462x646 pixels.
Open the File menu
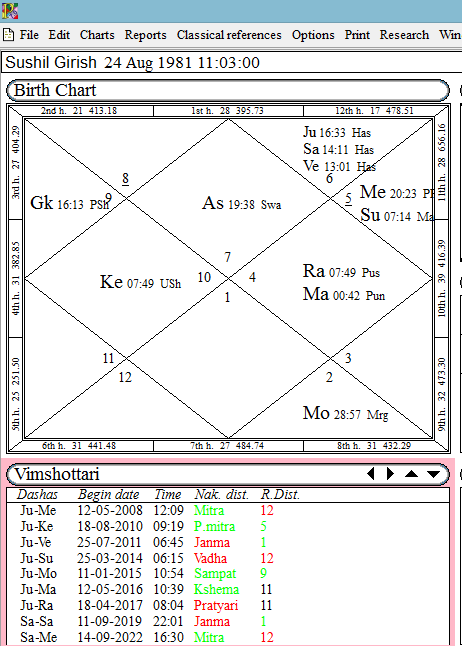tap(29, 35)
